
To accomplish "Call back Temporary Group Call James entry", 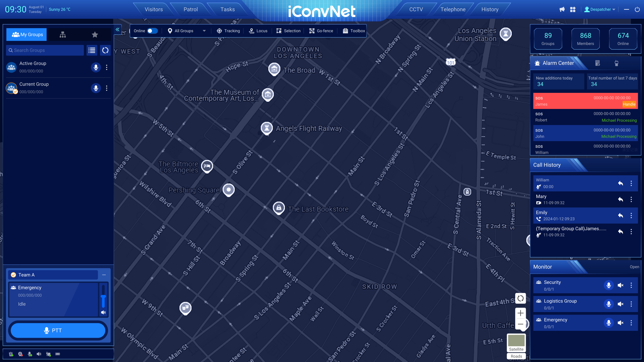I will tap(621, 231).
